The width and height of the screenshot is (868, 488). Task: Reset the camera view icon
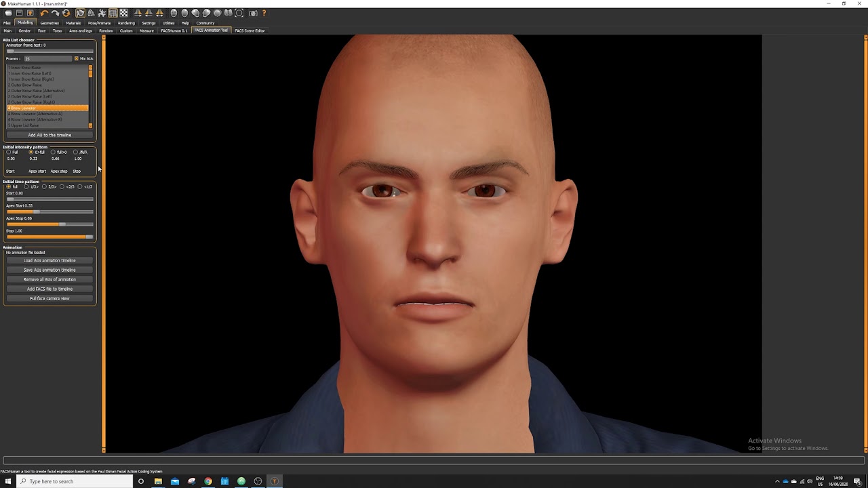(239, 13)
